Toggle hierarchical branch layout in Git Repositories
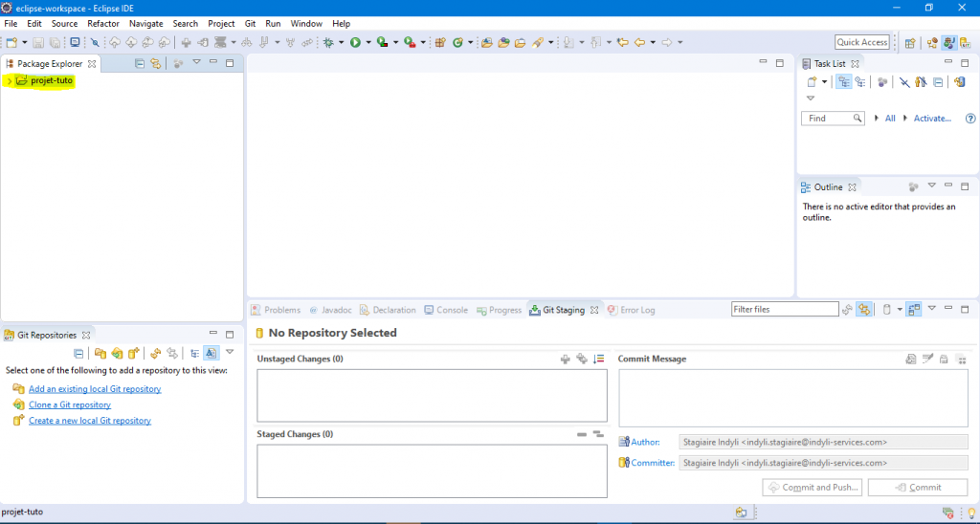 194,354
